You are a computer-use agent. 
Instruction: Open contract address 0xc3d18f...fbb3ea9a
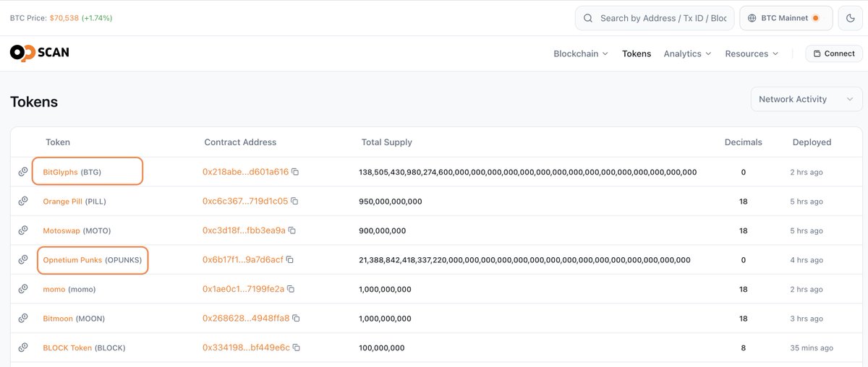click(244, 230)
